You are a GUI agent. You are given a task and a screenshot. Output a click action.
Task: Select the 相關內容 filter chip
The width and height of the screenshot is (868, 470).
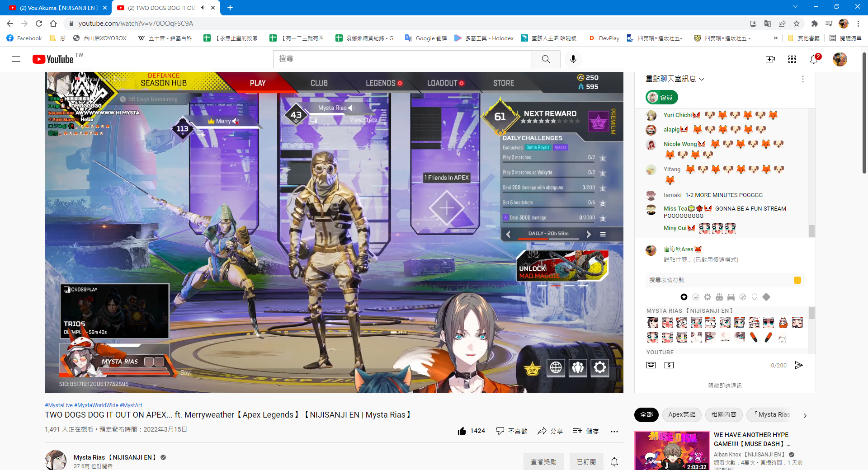(724, 414)
